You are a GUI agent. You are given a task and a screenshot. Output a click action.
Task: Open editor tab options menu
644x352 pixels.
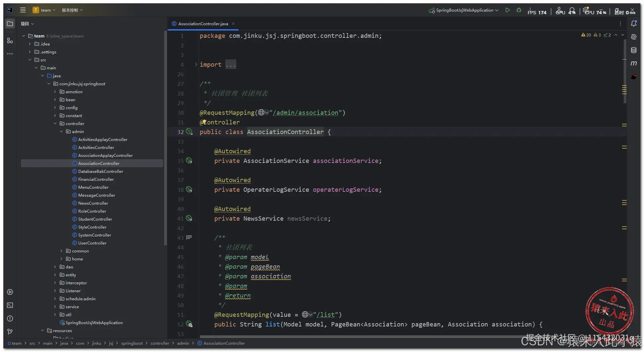click(620, 24)
